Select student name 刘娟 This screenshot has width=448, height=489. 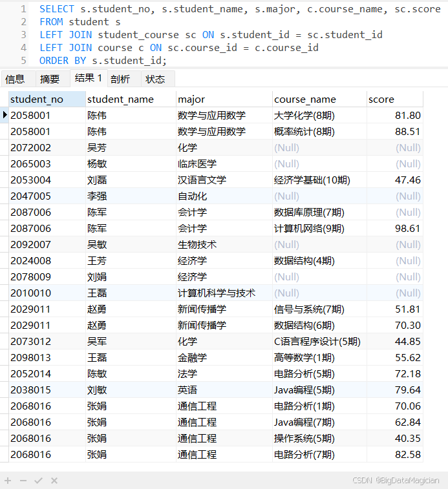point(131,277)
